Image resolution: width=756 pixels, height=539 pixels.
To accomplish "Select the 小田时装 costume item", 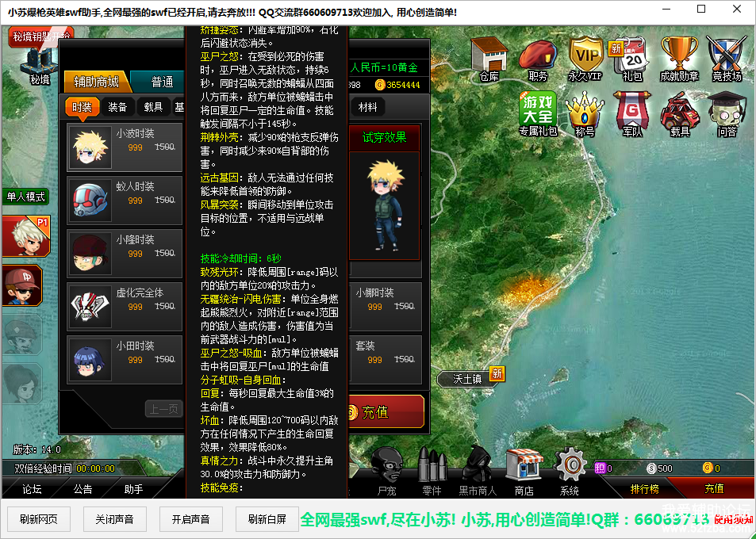I will coord(125,359).
